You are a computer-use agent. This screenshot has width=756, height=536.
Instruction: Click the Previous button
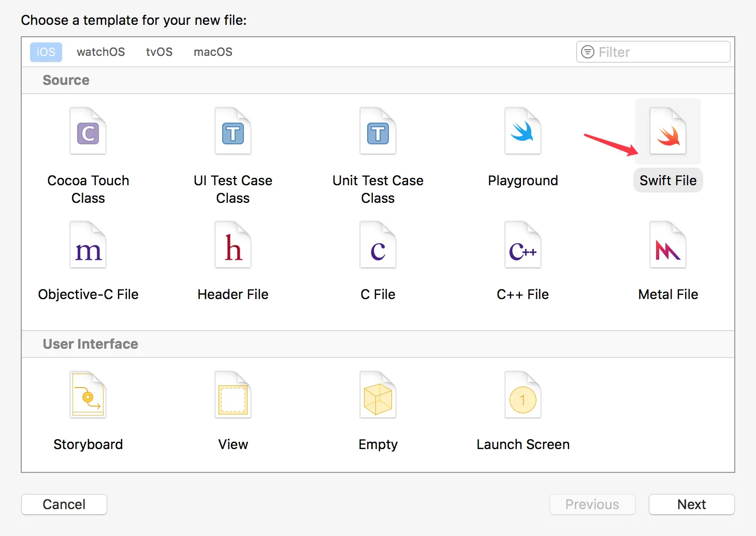click(x=592, y=504)
